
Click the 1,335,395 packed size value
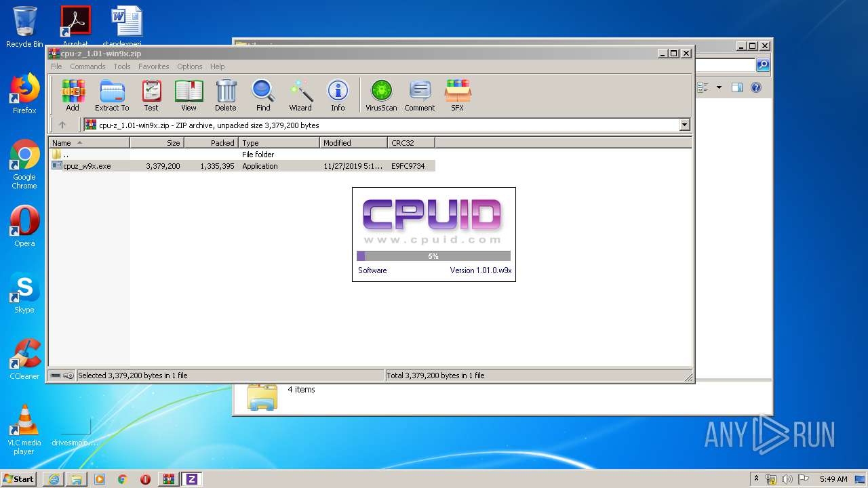(217, 166)
